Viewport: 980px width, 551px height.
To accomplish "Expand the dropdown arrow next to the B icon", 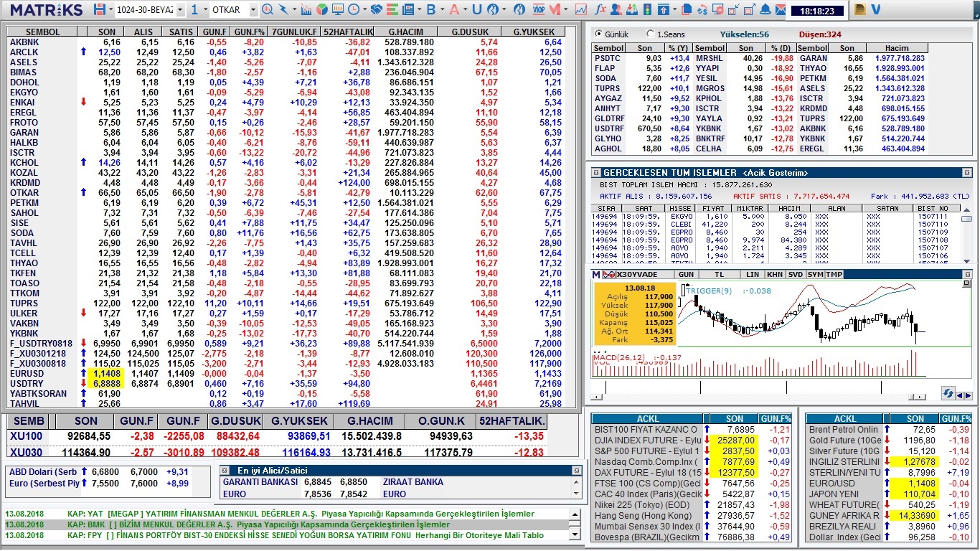I will point(443,10).
